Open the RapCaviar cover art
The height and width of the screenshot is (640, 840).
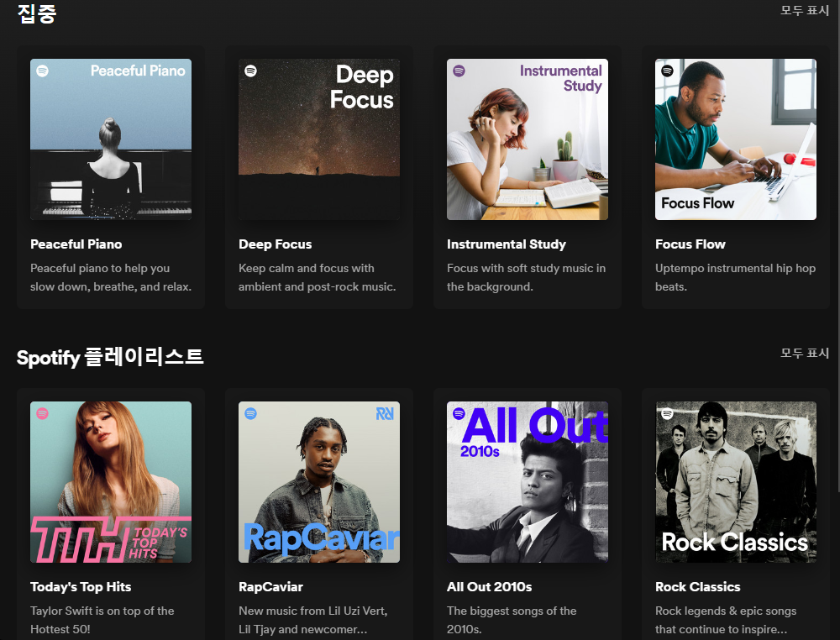click(319, 482)
